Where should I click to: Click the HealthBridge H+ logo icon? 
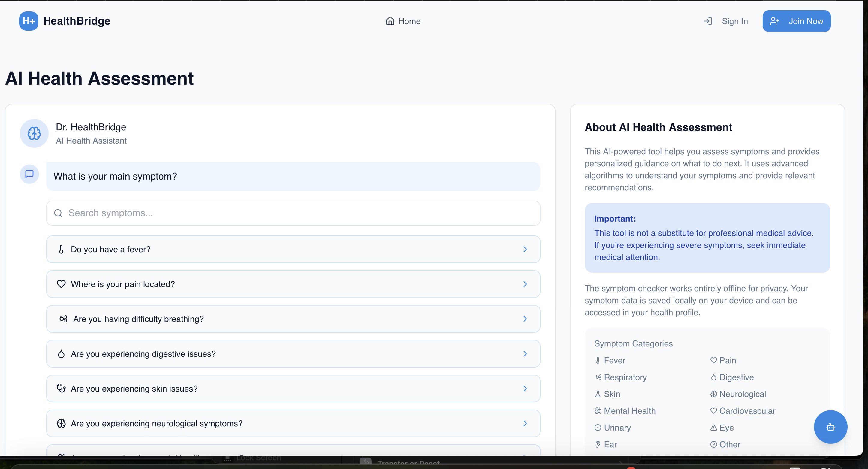click(29, 21)
